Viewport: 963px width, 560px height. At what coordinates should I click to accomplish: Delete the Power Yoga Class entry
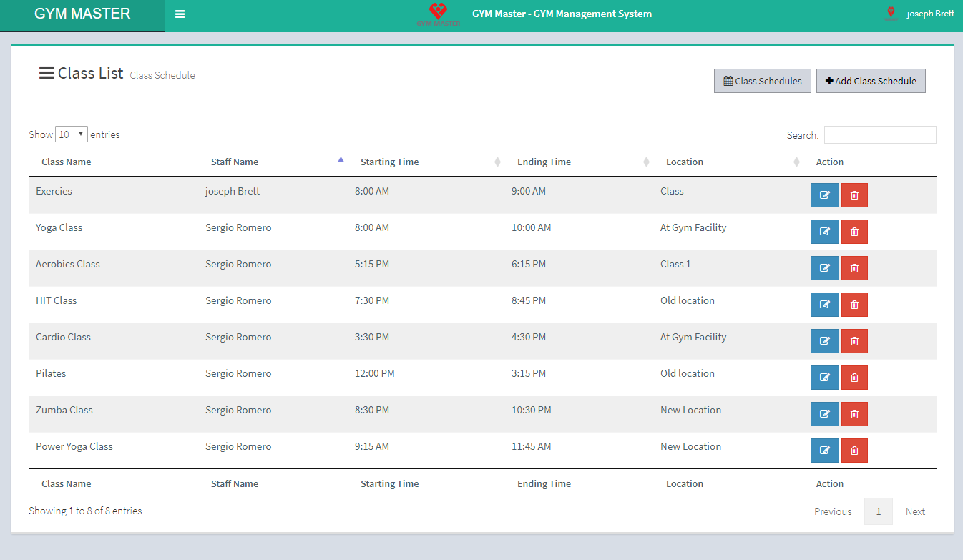pos(854,451)
